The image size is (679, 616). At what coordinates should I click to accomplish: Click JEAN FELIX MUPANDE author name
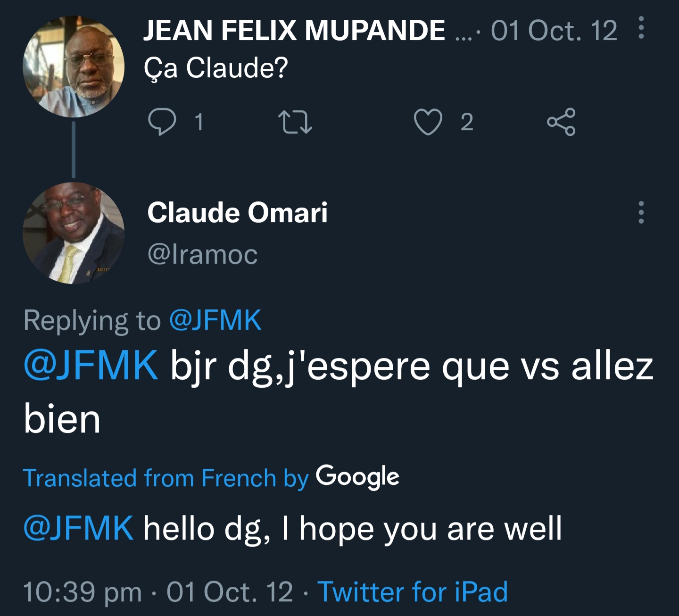[x=294, y=30]
